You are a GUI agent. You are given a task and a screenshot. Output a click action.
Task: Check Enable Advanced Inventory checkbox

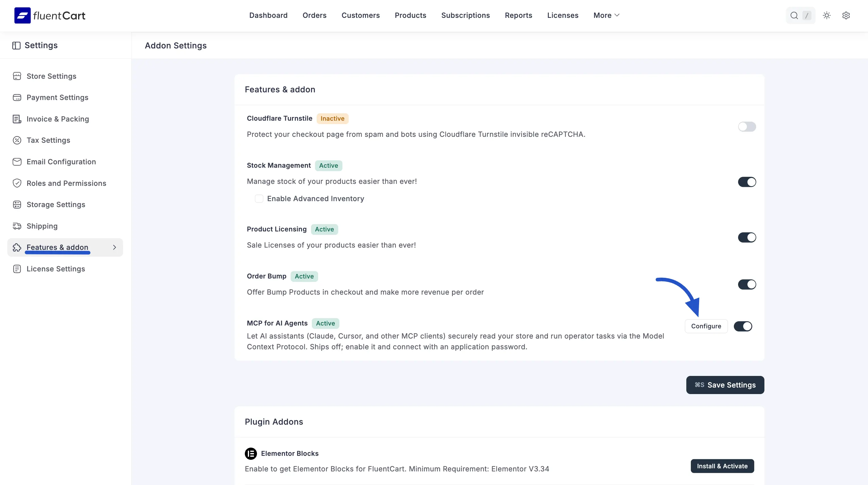[x=259, y=199]
